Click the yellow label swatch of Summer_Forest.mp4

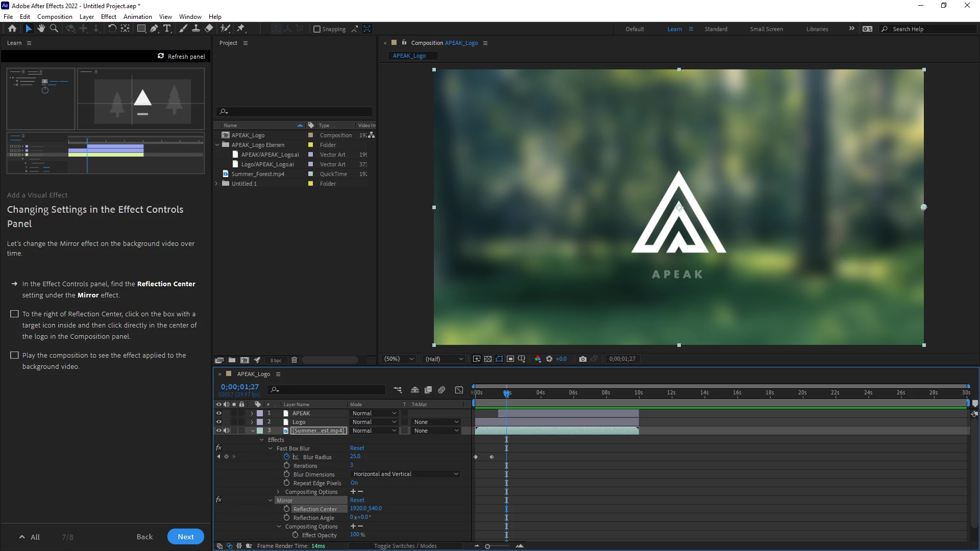click(310, 174)
